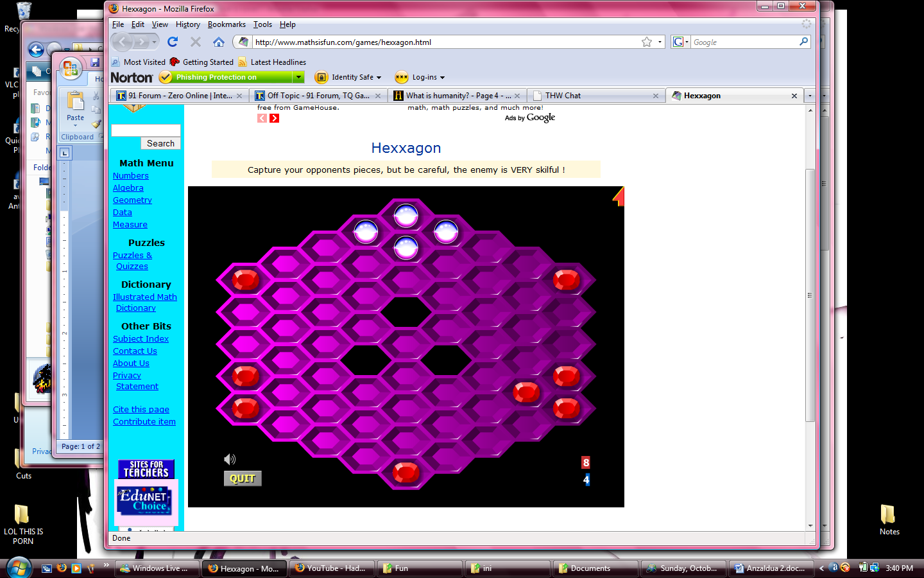Open the History menu
Screen dimensions: 924x578
(x=188, y=24)
